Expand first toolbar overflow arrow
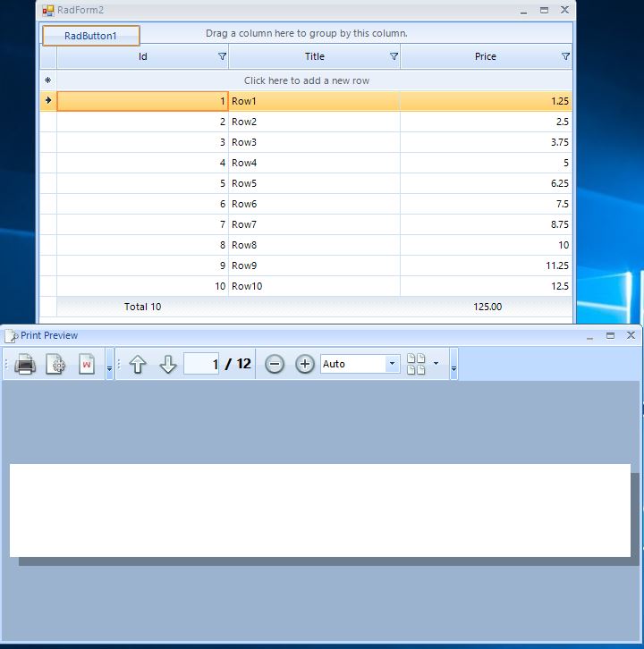 click(x=109, y=364)
